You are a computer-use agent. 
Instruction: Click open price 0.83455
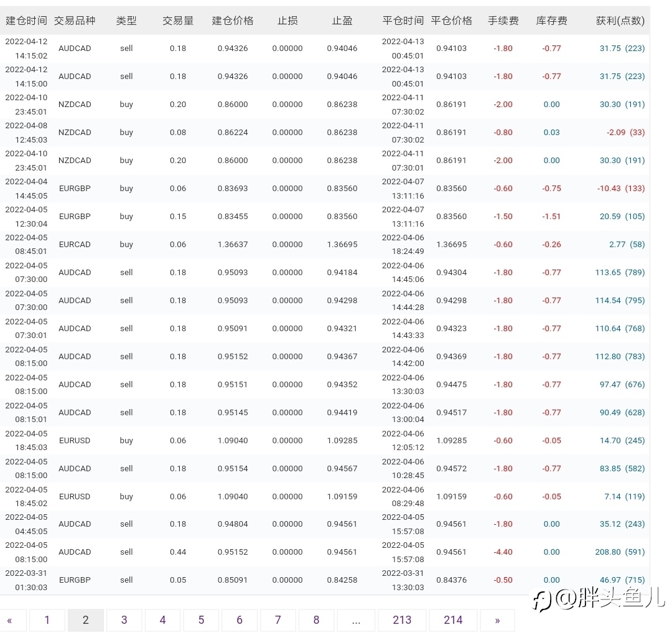(233, 216)
